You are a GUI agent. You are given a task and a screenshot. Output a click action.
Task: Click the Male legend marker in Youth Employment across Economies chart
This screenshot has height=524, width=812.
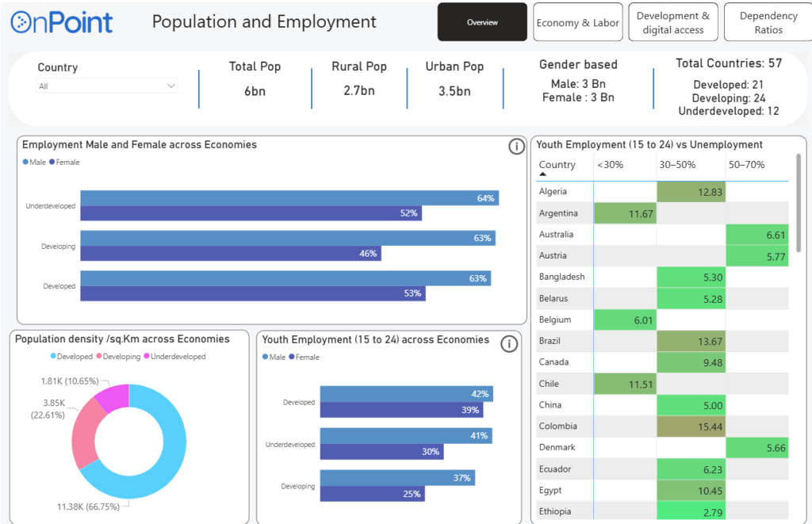pyautogui.click(x=266, y=358)
